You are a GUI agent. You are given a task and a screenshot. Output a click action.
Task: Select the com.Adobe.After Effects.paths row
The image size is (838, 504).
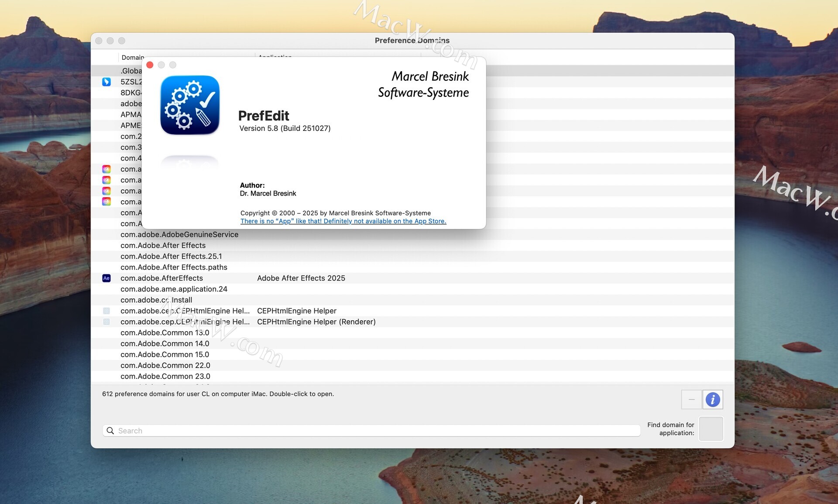click(x=174, y=267)
